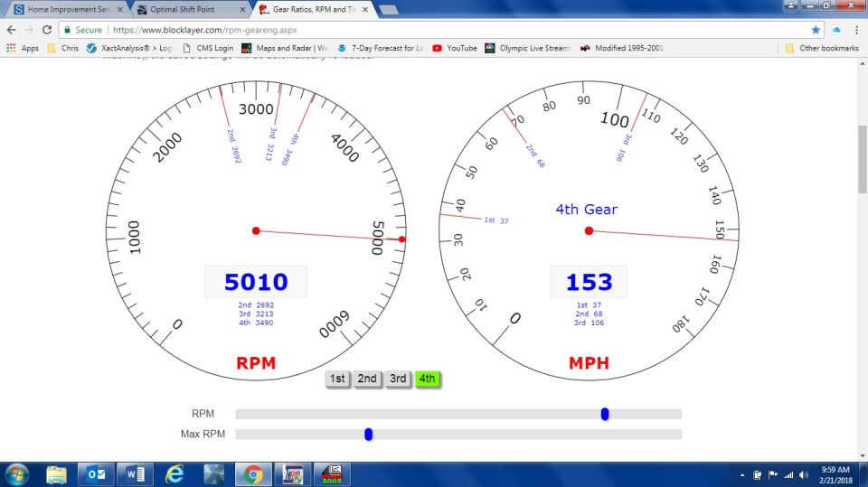
Task: Click the clock in the taskbar
Action: tap(835, 475)
